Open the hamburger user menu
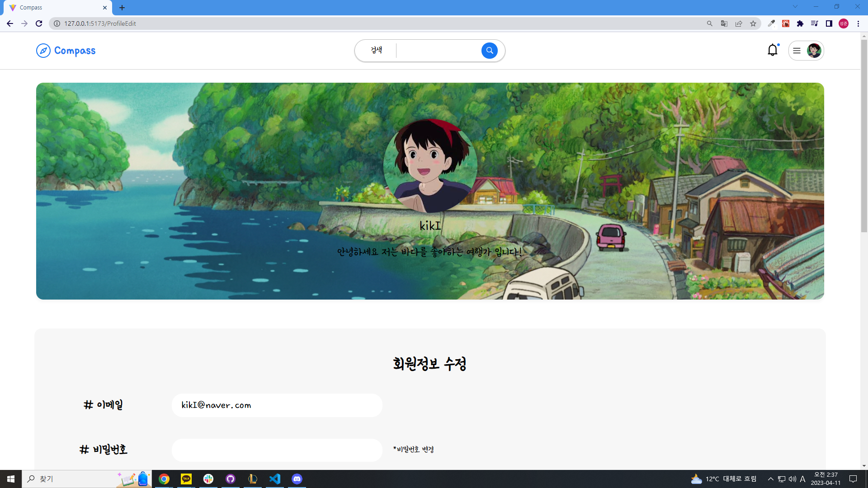The height and width of the screenshot is (488, 868). 797,51
